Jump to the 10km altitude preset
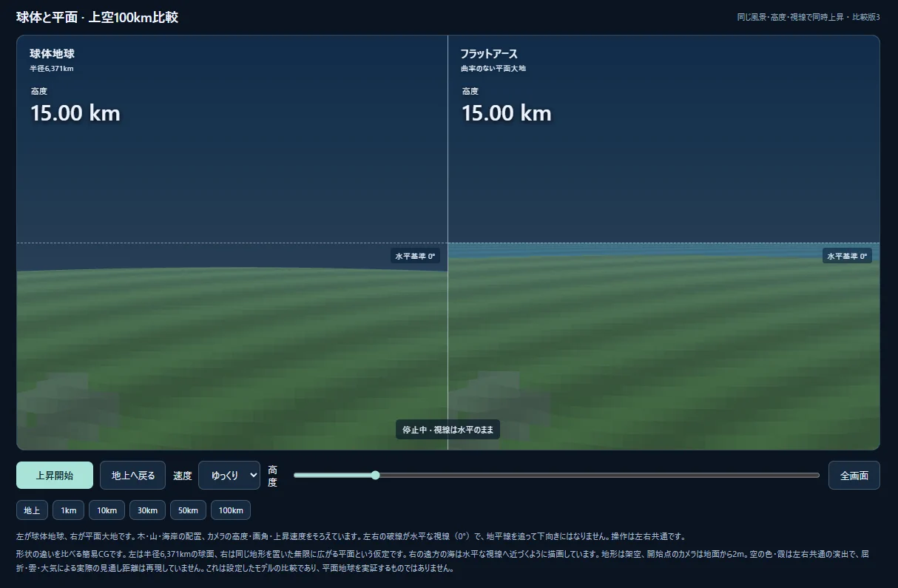Screen dimensions: 898x588 pos(107,510)
